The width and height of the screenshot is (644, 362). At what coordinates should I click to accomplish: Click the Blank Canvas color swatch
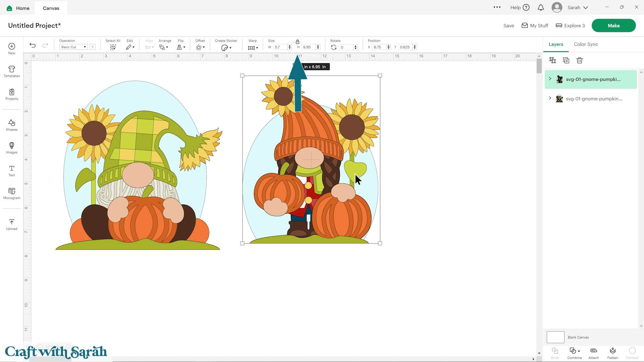coord(555,337)
